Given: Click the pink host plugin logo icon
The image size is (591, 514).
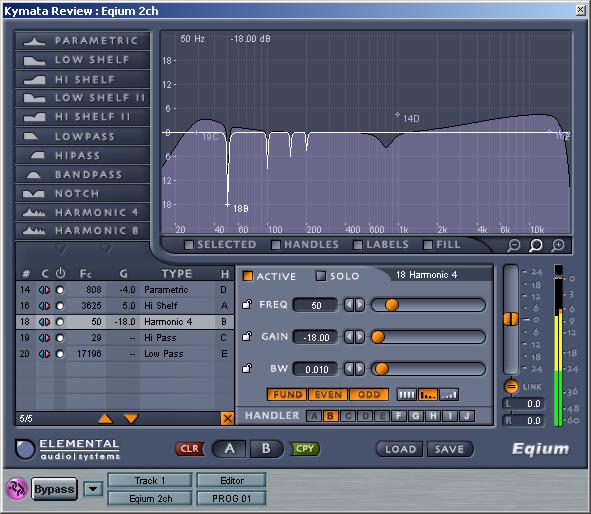Looking at the screenshot, I should pos(17,489).
